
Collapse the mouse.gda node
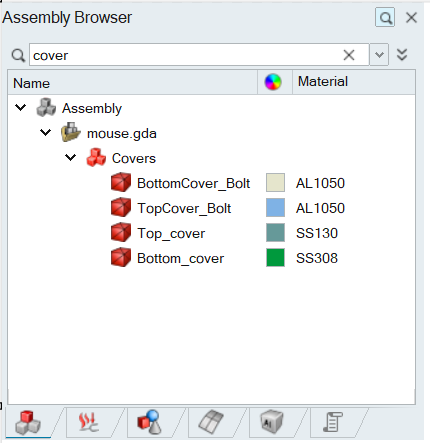[46, 132]
